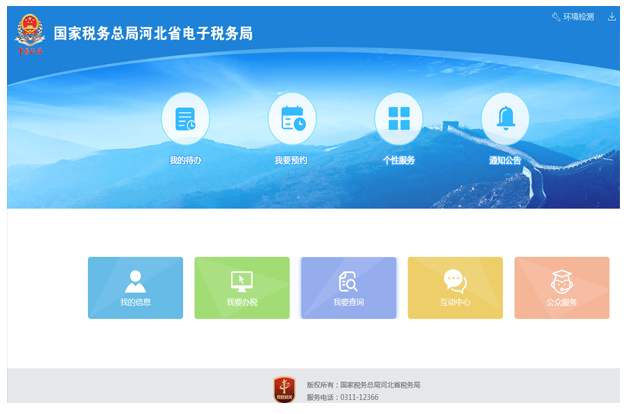Viewport: 630px width, 414px height.
Task: Click the red shield badge in footer
Action: [284, 389]
